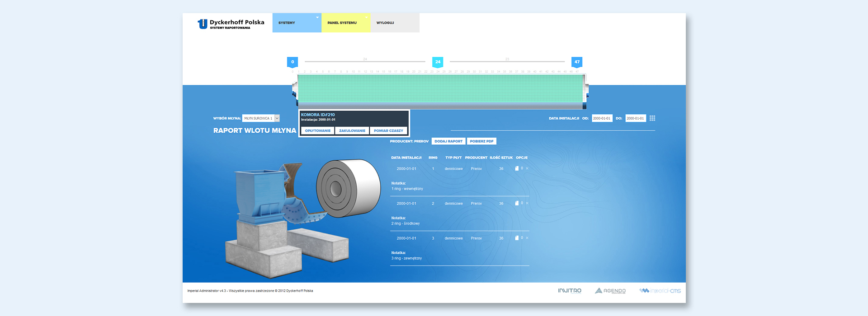Open the Agendo footer logo
Screen dimensions: 868x316
pyautogui.click(x=610, y=291)
